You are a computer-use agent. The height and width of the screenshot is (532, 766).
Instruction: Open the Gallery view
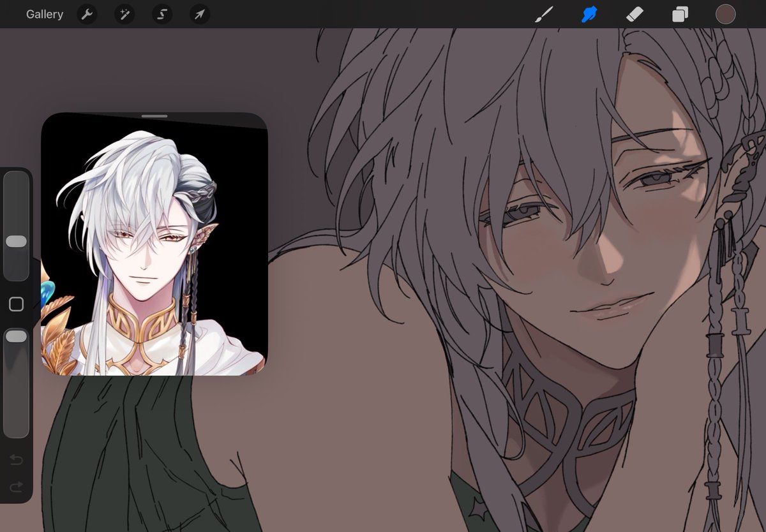45,14
